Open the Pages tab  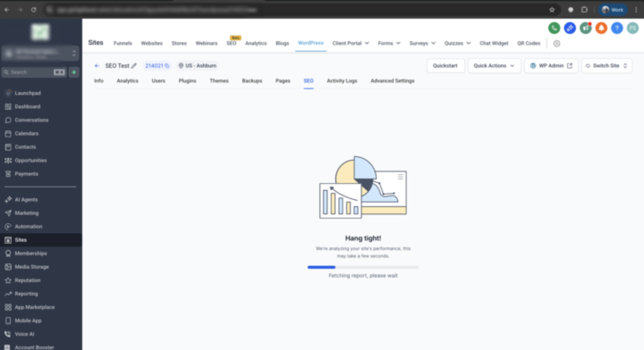tap(283, 81)
